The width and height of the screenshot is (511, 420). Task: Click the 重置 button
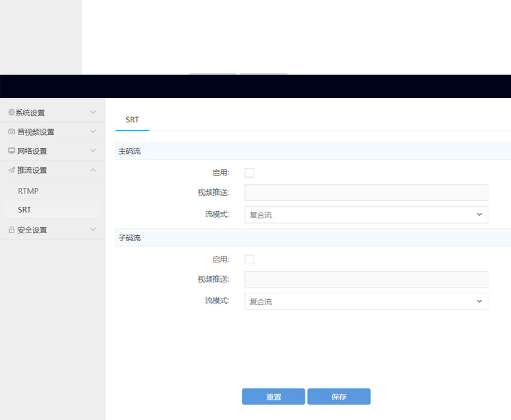click(x=274, y=397)
